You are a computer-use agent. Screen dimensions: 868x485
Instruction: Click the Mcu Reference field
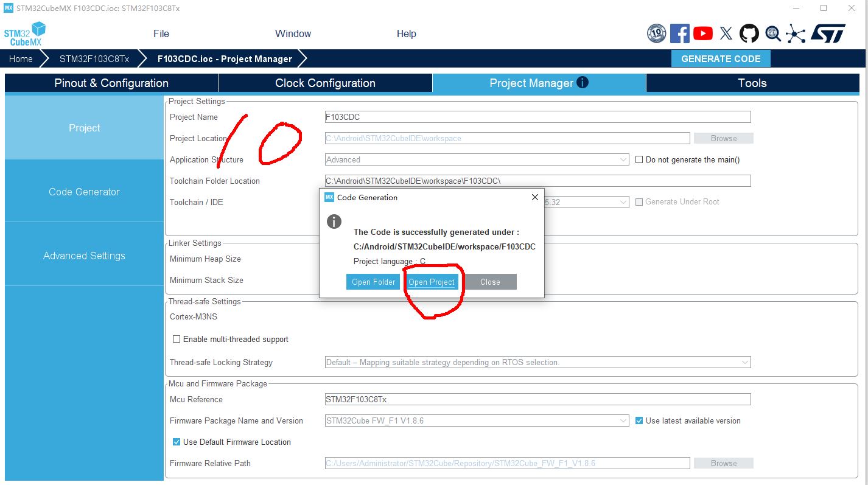click(x=538, y=399)
